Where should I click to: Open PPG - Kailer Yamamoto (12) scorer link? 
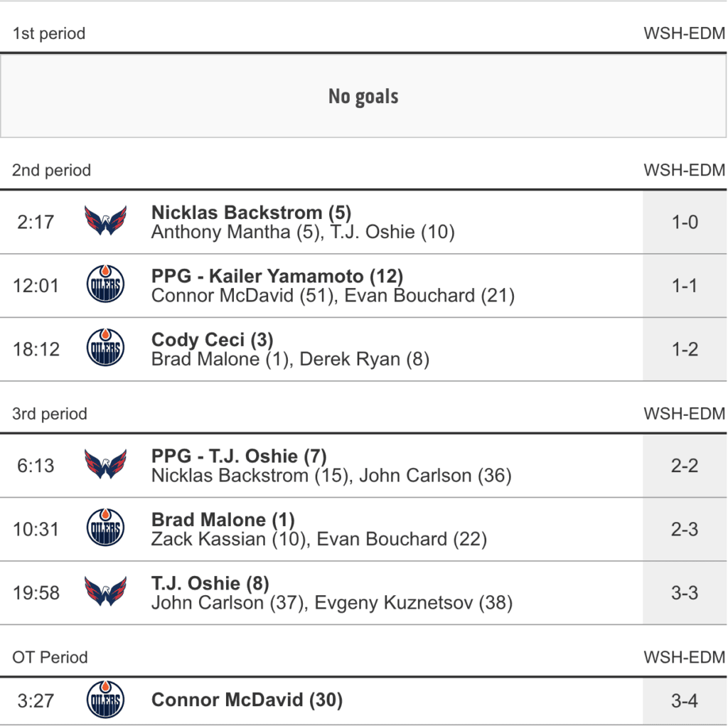click(277, 276)
